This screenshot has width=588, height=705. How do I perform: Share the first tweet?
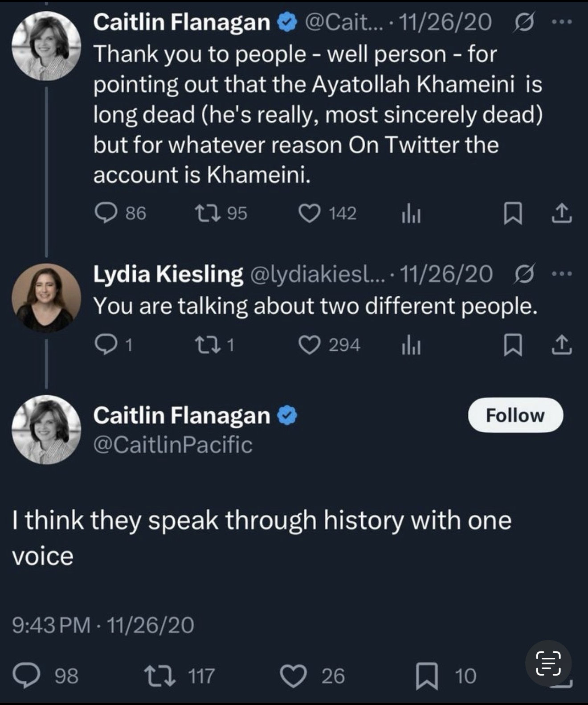click(561, 213)
